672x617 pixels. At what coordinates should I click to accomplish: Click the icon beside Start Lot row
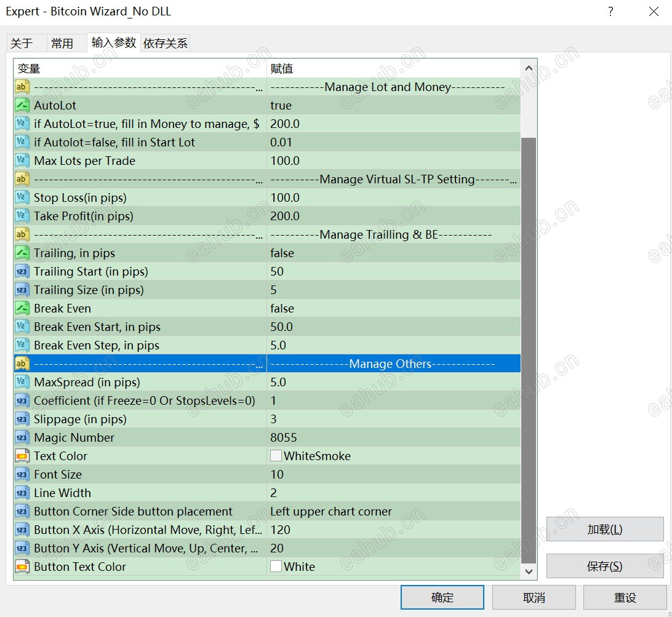(22, 142)
